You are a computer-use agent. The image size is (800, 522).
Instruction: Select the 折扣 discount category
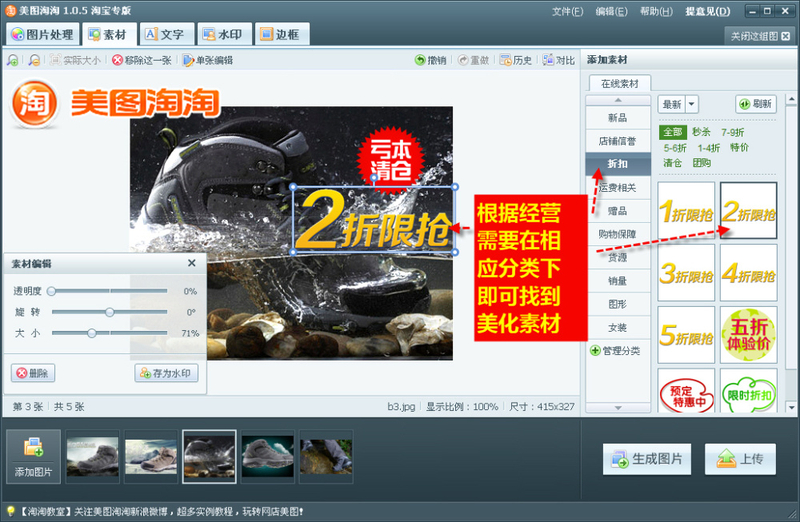point(618,164)
